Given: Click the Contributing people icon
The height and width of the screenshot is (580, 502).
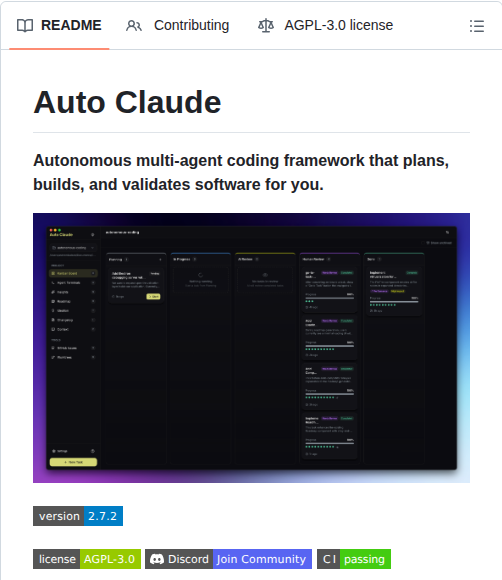Looking at the screenshot, I should (x=134, y=26).
